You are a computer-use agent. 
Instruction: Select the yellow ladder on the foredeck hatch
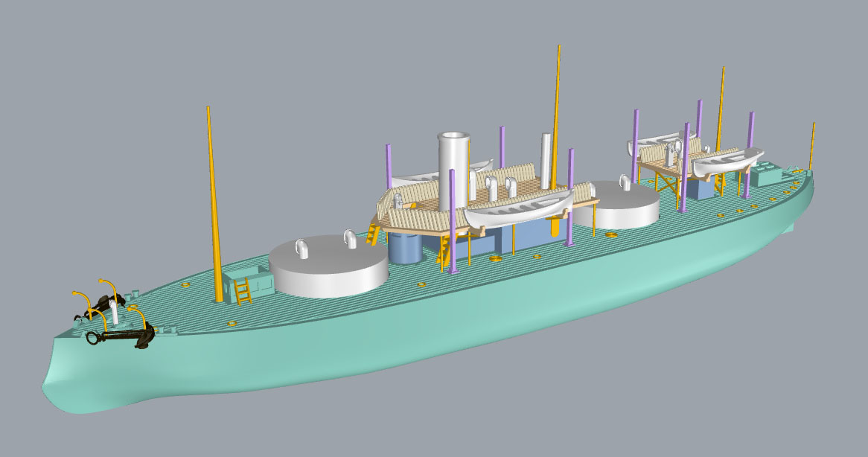(x=243, y=290)
